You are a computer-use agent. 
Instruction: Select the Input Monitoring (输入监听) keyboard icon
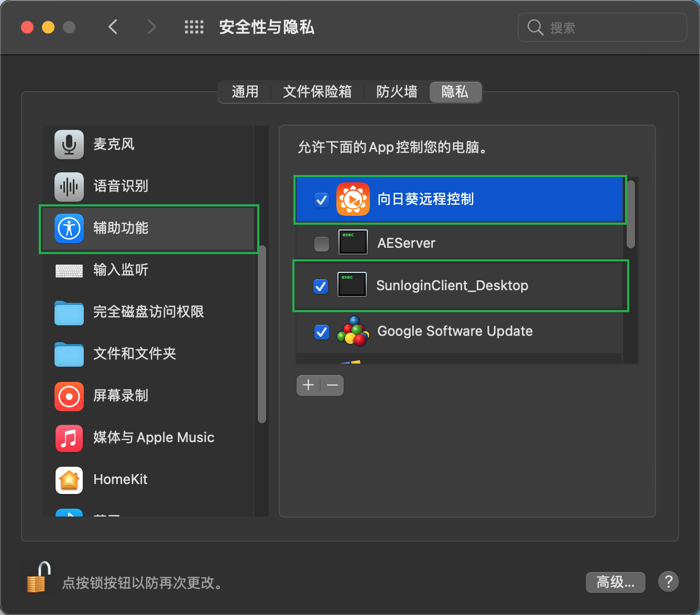coord(69,271)
